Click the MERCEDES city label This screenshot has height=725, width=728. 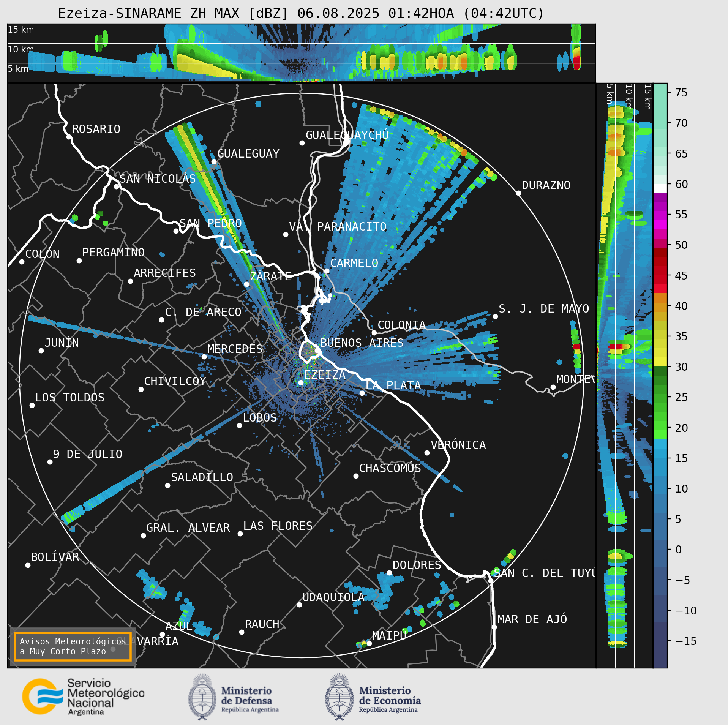[235, 349]
